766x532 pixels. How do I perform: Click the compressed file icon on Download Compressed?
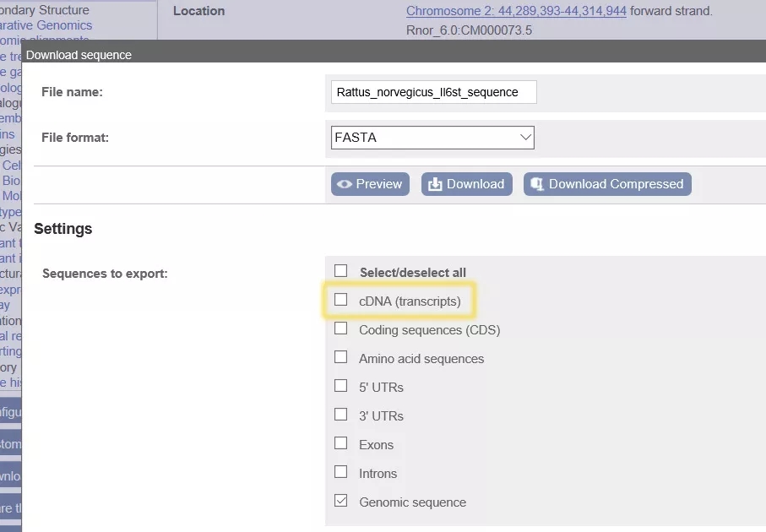tap(537, 184)
